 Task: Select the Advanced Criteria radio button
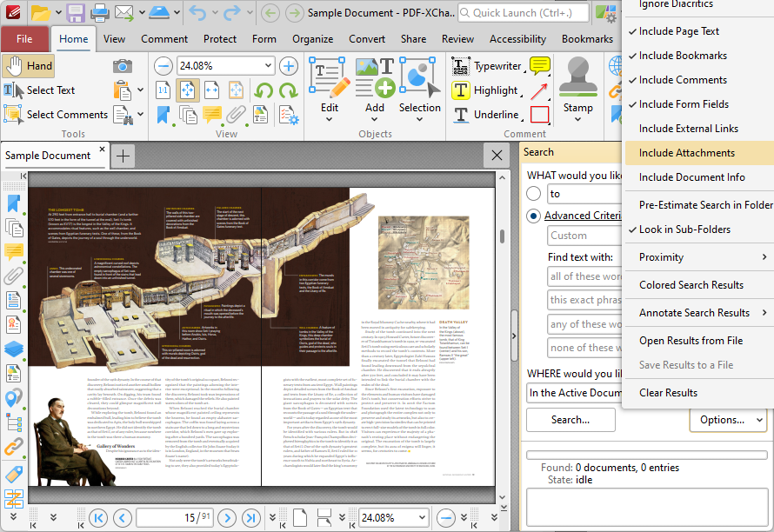tap(533, 216)
